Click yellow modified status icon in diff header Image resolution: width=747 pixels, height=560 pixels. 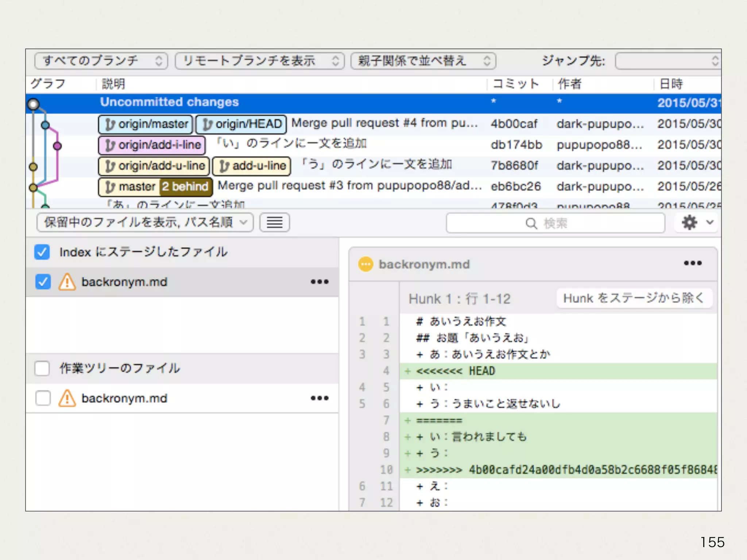click(365, 264)
